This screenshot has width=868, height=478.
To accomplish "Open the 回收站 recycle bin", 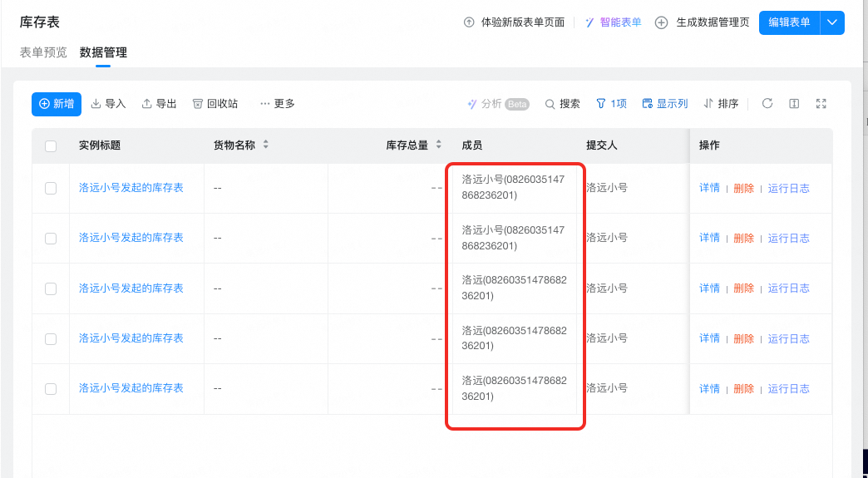I will point(215,103).
